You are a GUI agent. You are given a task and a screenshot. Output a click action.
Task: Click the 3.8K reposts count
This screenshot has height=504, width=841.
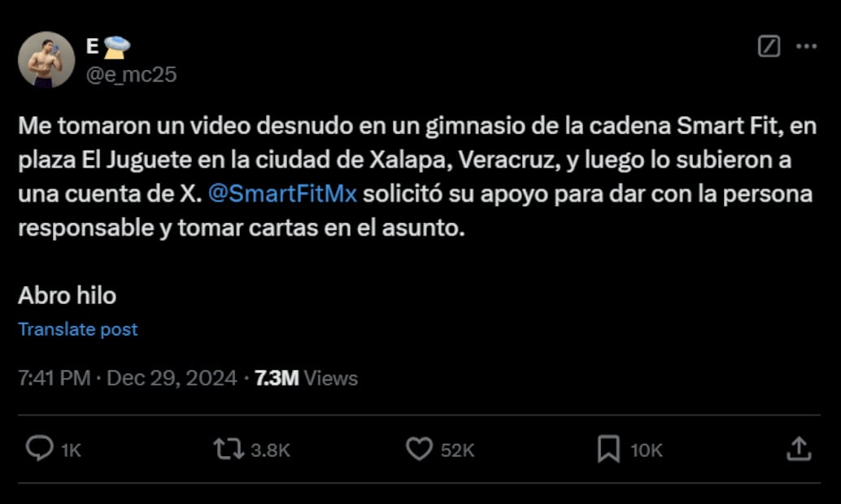pos(270,450)
